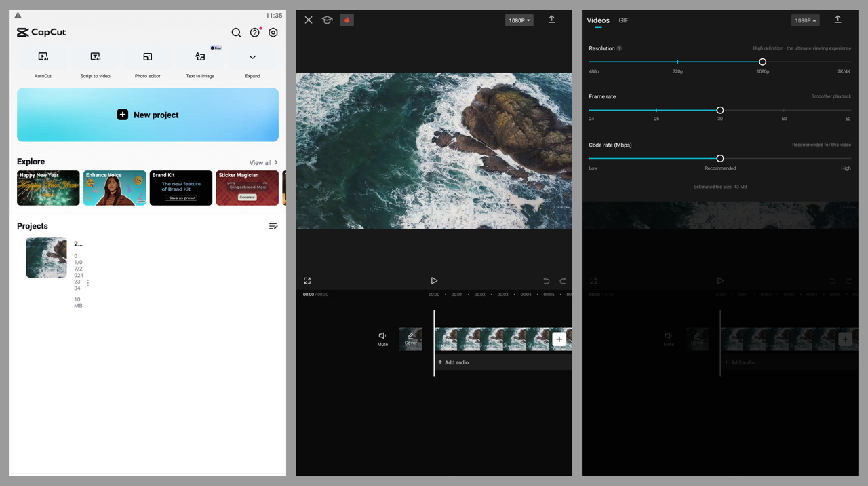Screen dimensions: 868x486
Task: Open the Sticker Magician feature card
Action: pos(248,188)
